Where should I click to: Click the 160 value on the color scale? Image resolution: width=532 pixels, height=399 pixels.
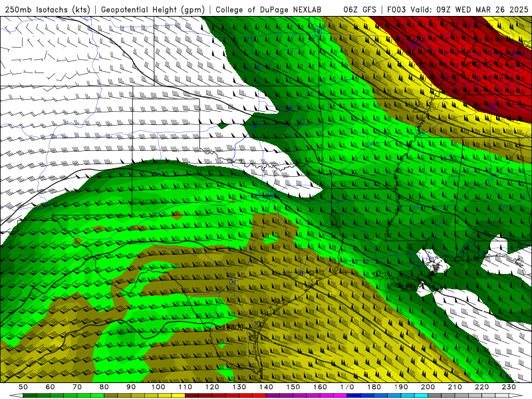click(320, 387)
